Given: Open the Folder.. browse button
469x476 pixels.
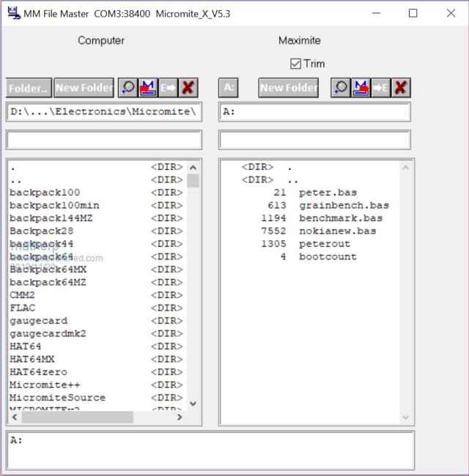Looking at the screenshot, I should coord(29,88).
